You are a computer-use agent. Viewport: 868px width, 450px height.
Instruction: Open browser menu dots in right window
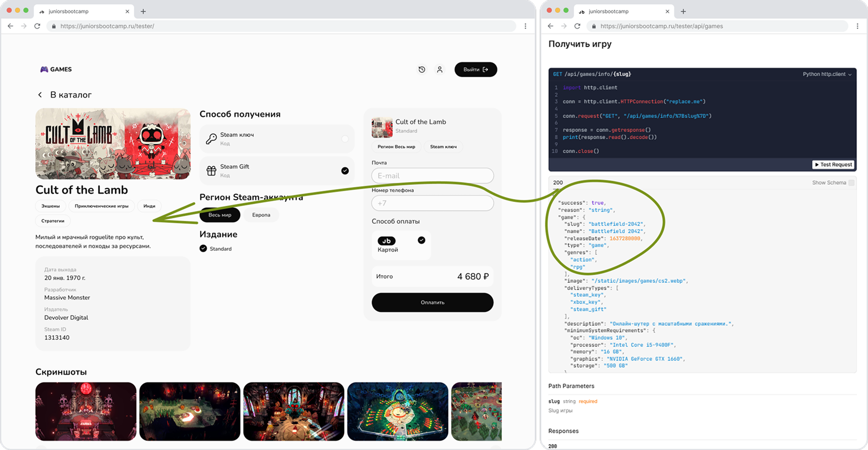tap(858, 26)
